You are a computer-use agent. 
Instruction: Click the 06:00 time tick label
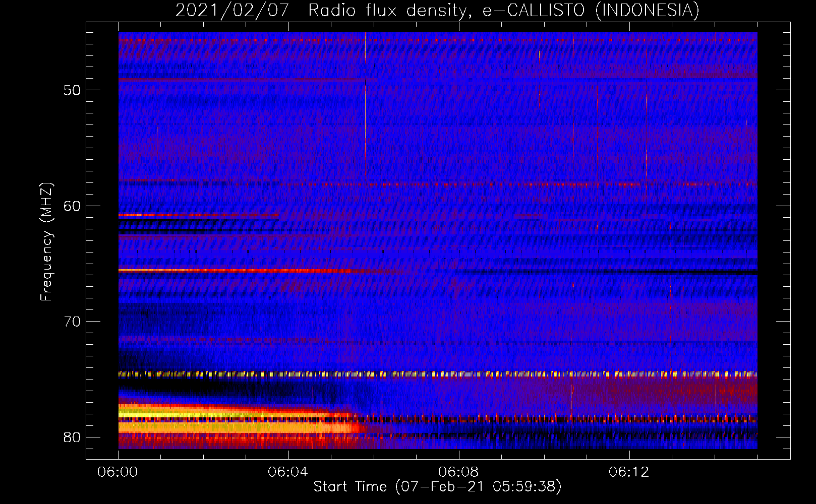(118, 472)
